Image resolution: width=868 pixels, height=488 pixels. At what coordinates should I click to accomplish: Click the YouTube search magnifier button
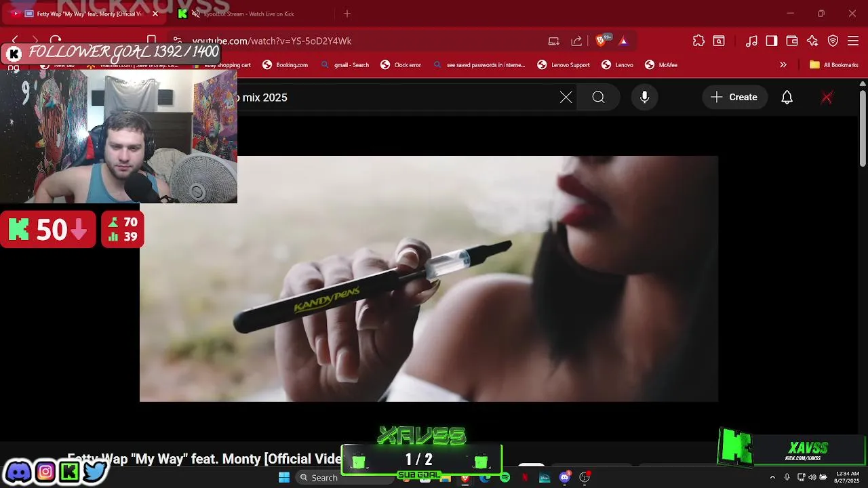[x=598, y=98]
